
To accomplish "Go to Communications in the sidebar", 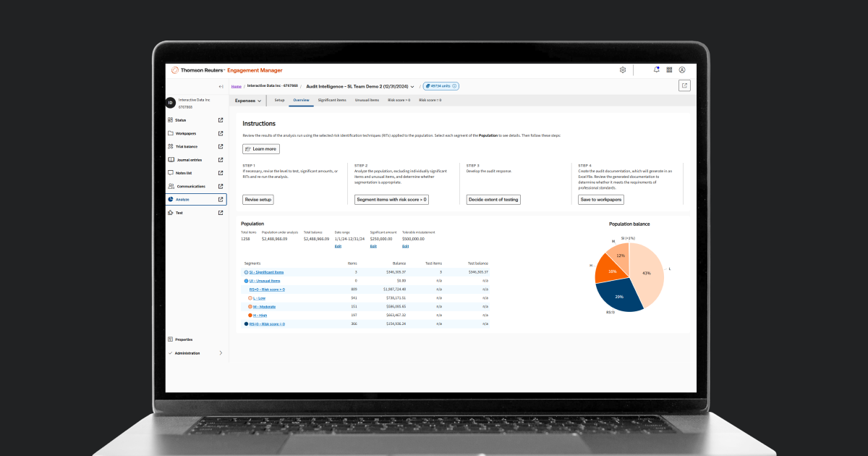I will (x=190, y=186).
